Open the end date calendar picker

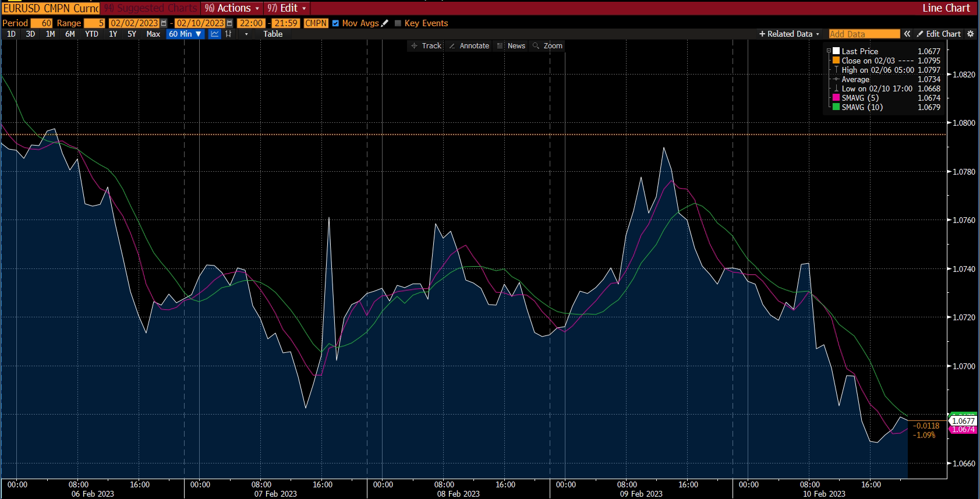(x=229, y=23)
